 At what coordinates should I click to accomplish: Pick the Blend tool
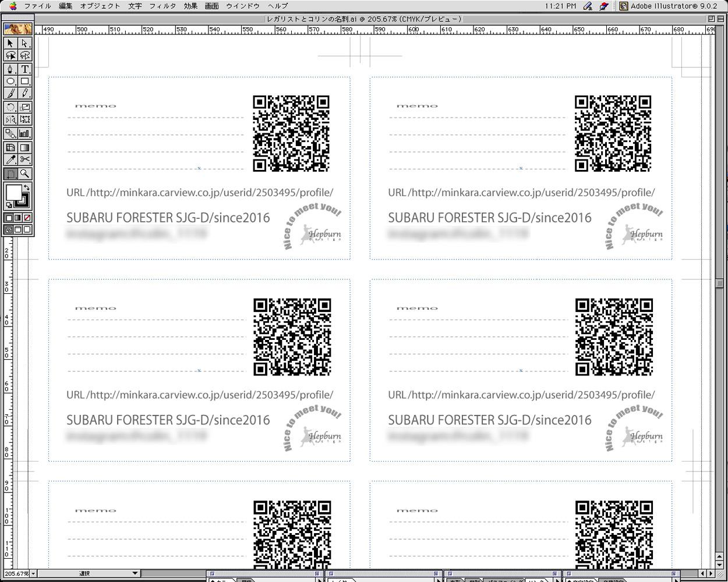[x=10, y=133]
